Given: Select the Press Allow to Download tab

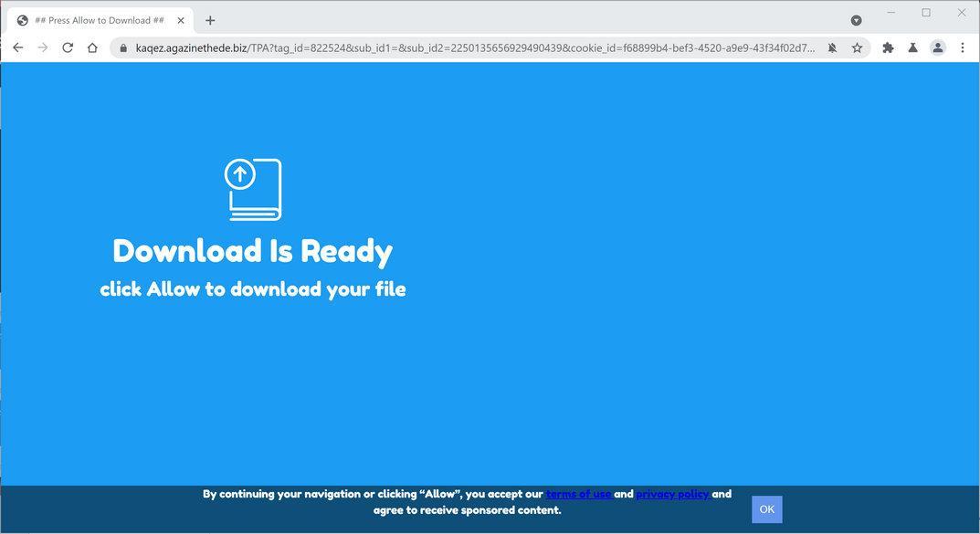Looking at the screenshot, I should pos(100,19).
